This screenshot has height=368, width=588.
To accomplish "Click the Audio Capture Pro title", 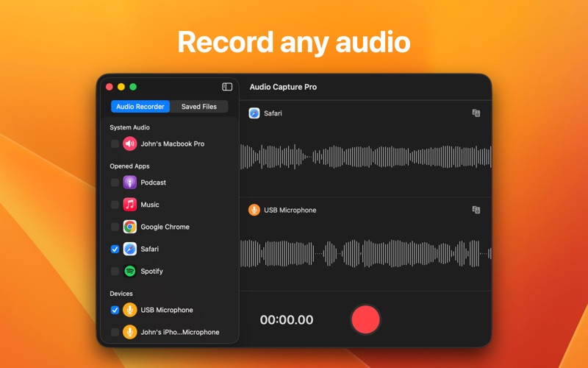I will tap(283, 87).
